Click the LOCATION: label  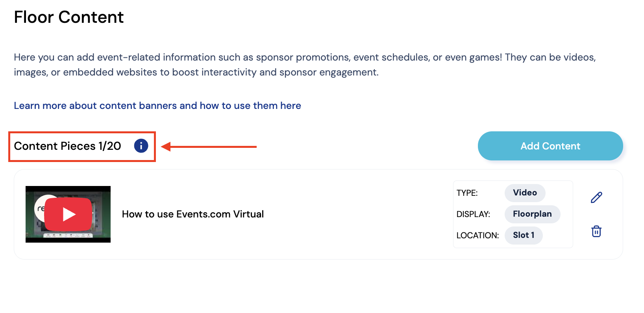click(x=477, y=236)
